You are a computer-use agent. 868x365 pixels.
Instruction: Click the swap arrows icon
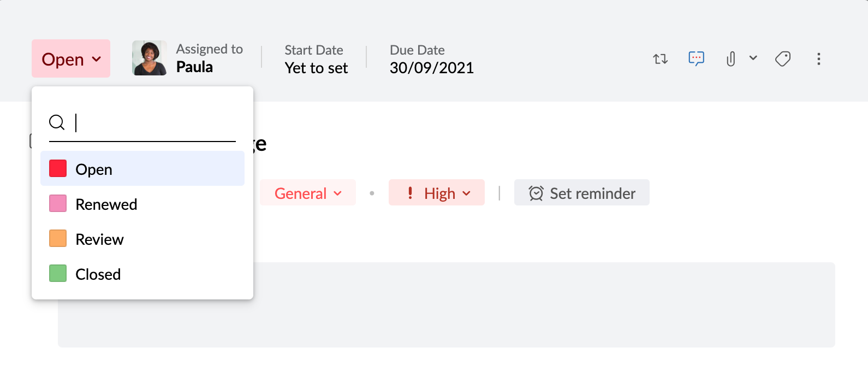661,59
